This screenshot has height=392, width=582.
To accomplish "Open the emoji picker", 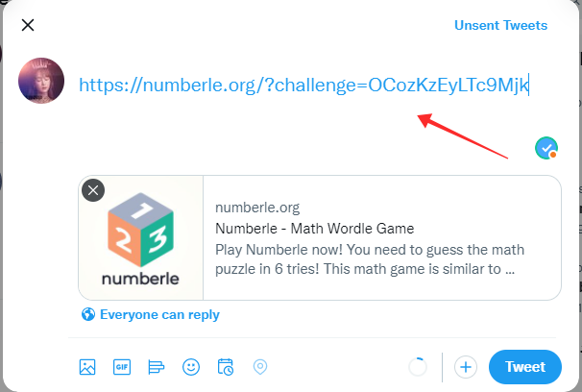I will [191, 366].
